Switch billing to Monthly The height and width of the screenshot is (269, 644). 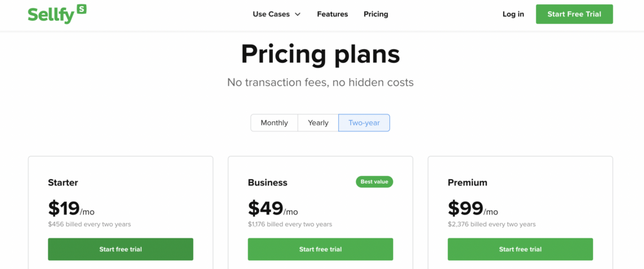pyautogui.click(x=274, y=123)
